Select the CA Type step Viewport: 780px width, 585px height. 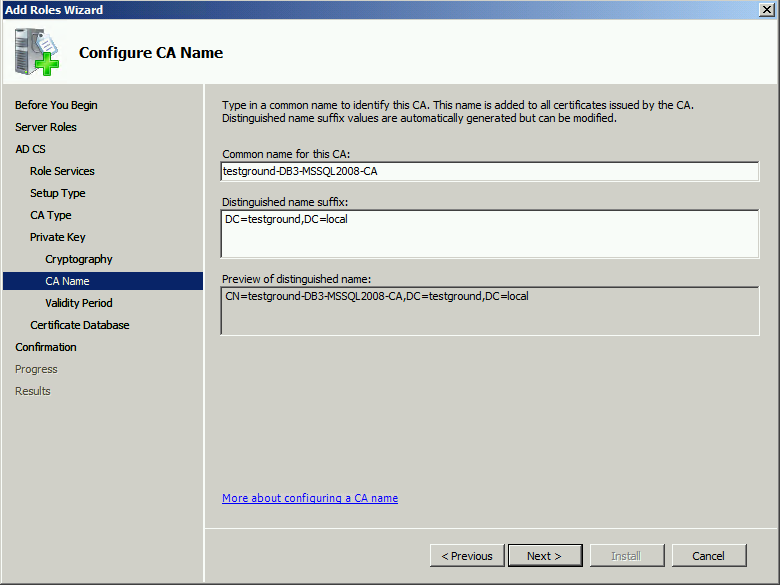point(51,215)
